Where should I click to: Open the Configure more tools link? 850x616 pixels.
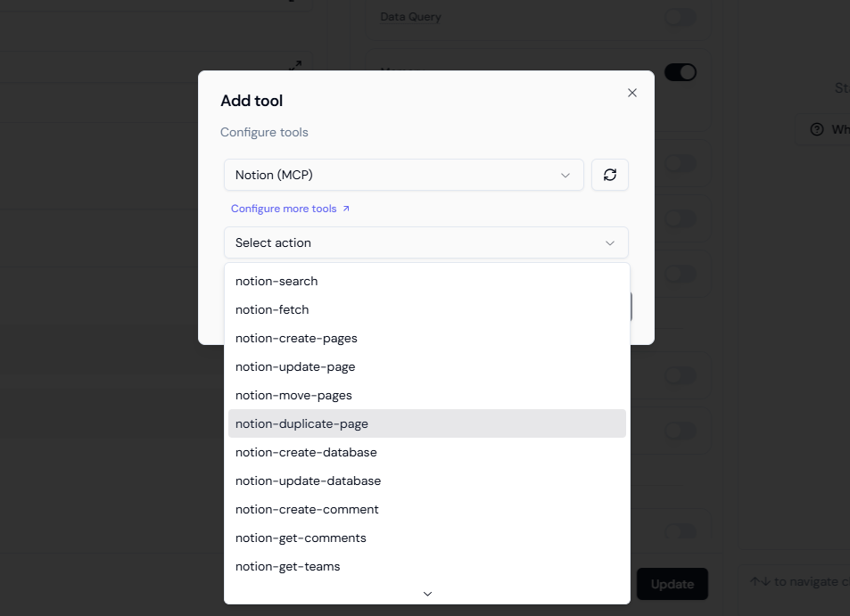(x=284, y=207)
